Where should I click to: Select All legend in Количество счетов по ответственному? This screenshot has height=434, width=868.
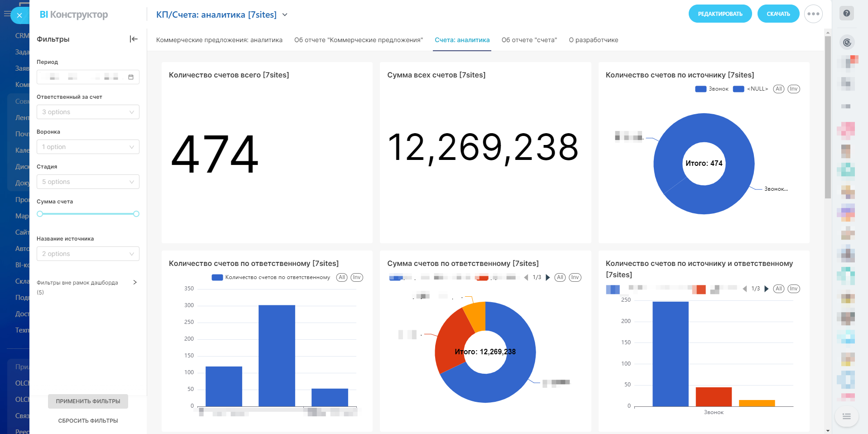342,278
